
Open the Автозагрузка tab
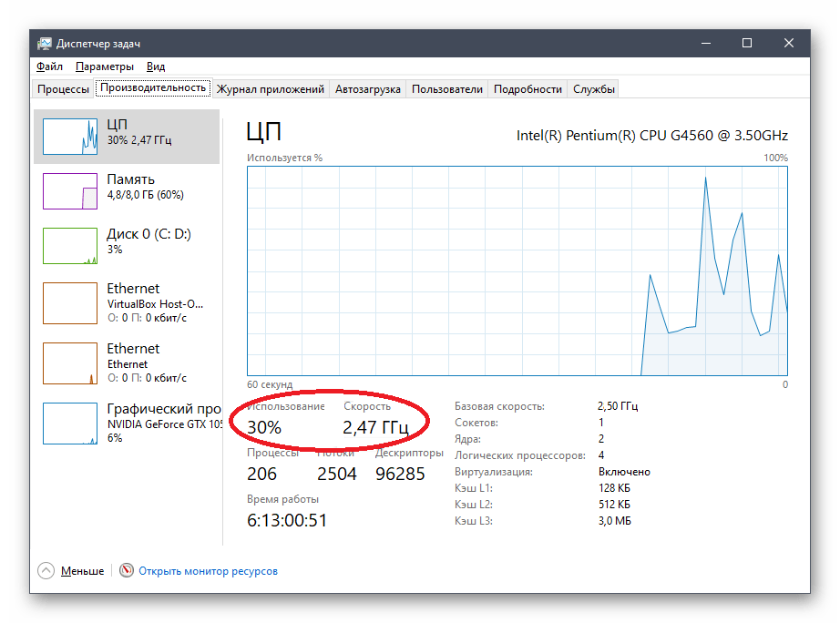(367, 88)
